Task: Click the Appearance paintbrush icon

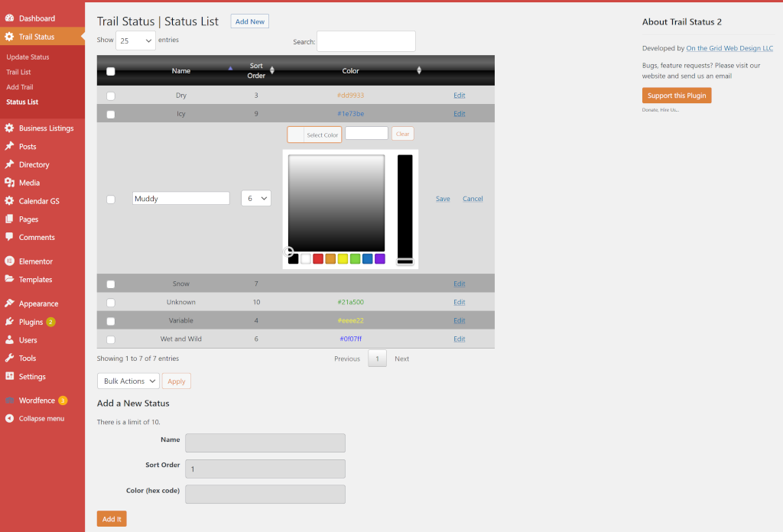Action: click(9, 303)
